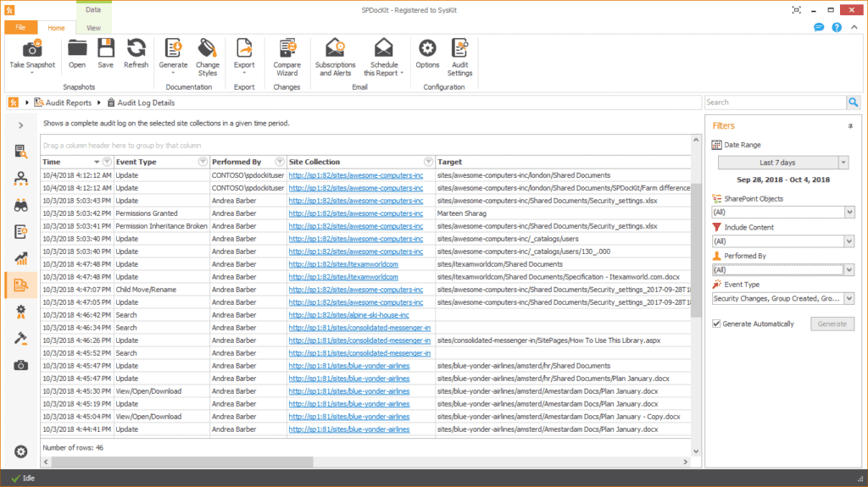Open the Performed By column filter

[x=280, y=162]
